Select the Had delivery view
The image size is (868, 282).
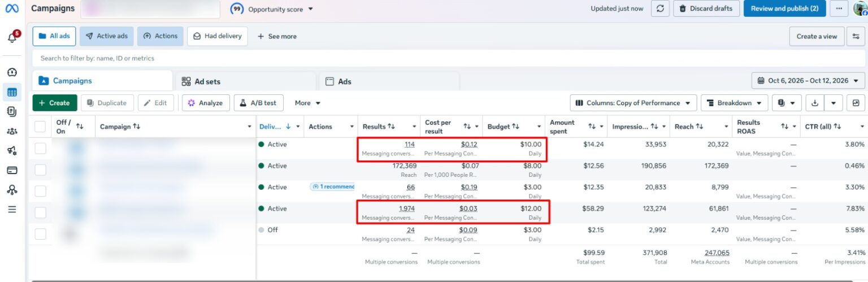218,36
